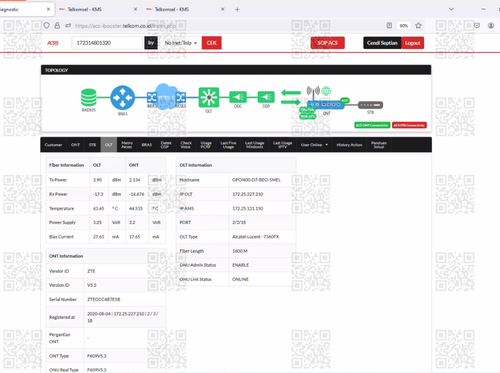Click the Metro cloud icon in topology

click(167, 97)
